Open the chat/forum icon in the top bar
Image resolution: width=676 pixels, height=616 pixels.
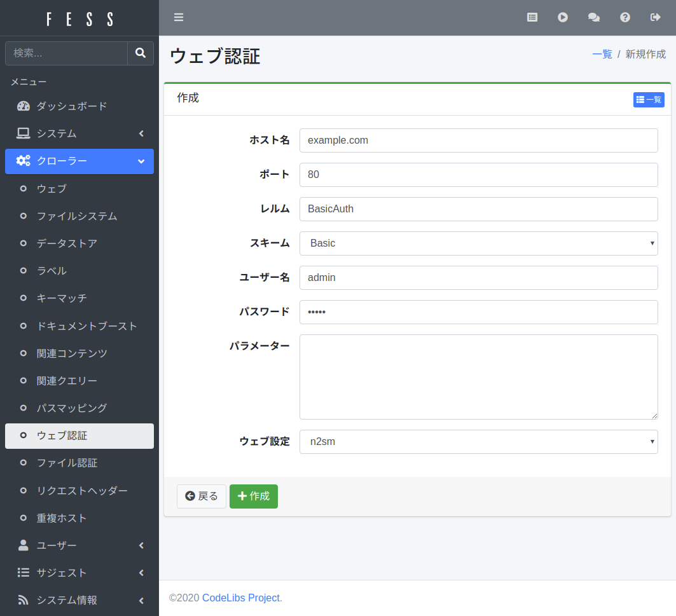pyautogui.click(x=594, y=17)
